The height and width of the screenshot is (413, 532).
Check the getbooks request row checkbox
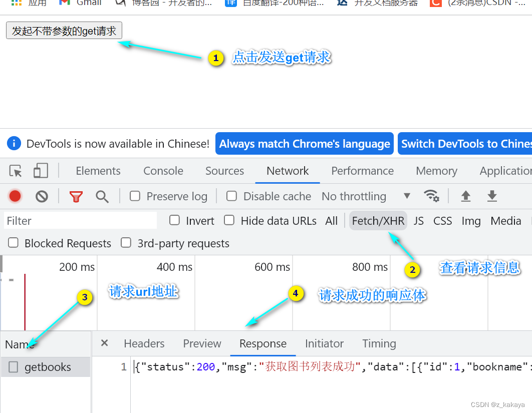(13, 367)
